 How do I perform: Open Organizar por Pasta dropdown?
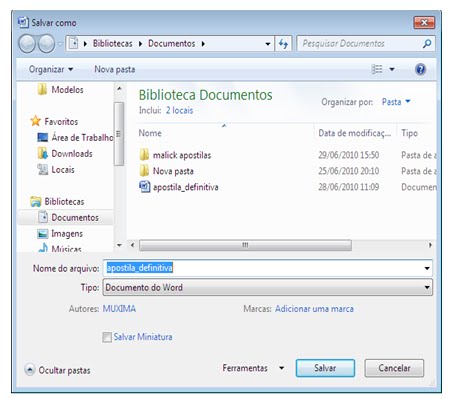(396, 102)
